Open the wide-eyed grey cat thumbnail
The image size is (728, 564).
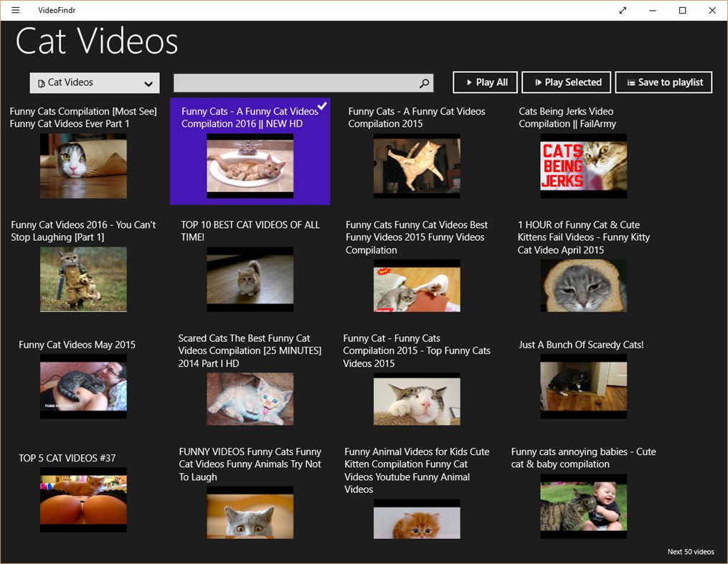[x=250, y=512]
